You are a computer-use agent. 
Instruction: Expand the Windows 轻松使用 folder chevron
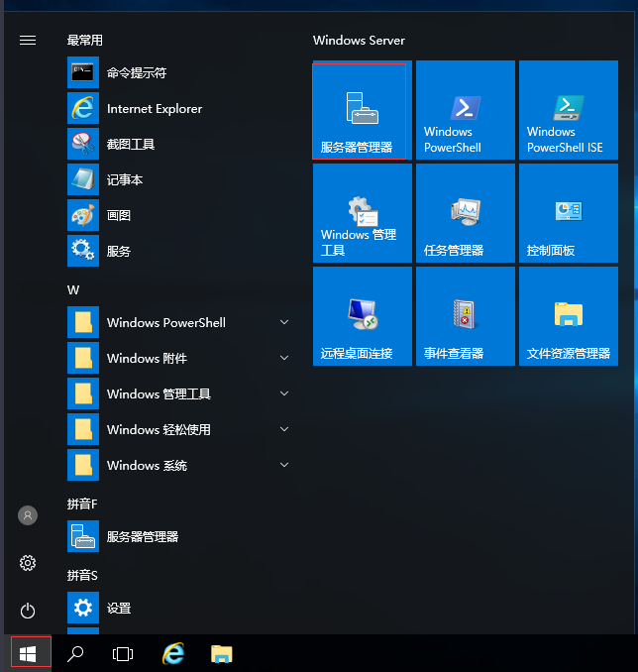pos(284,429)
